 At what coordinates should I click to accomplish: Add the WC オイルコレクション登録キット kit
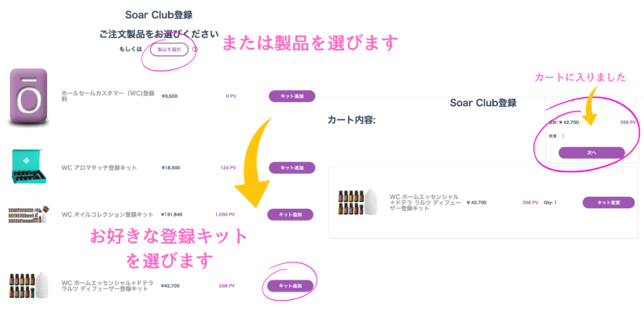click(x=291, y=214)
